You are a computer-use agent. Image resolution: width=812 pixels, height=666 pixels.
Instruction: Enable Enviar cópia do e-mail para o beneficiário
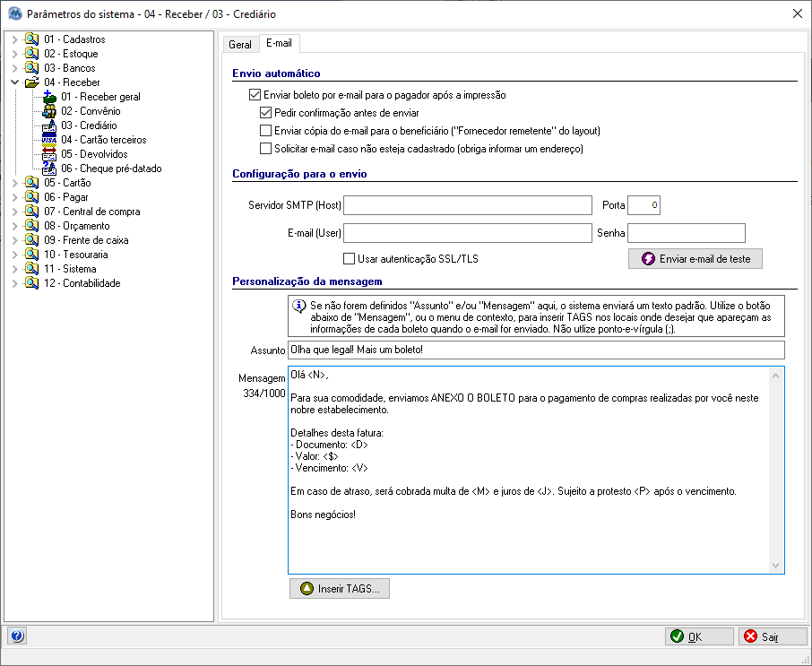[x=265, y=131]
